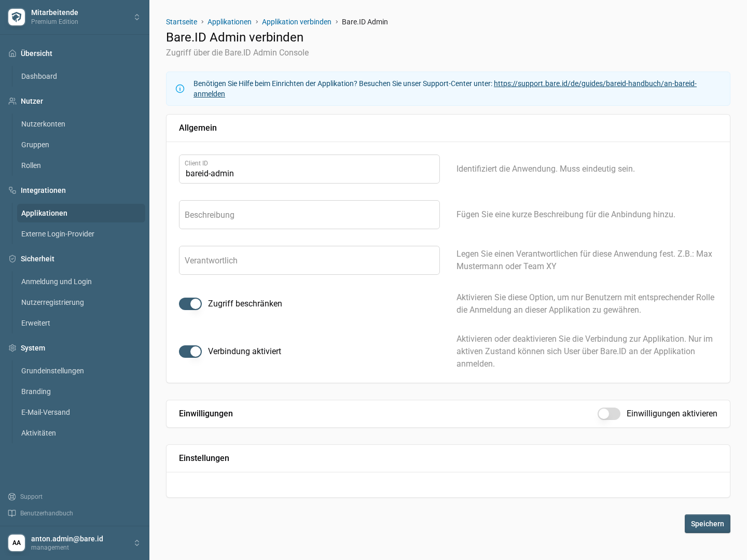Go to E-Mail-Versand
This screenshot has width=747, height=560.
81,412
